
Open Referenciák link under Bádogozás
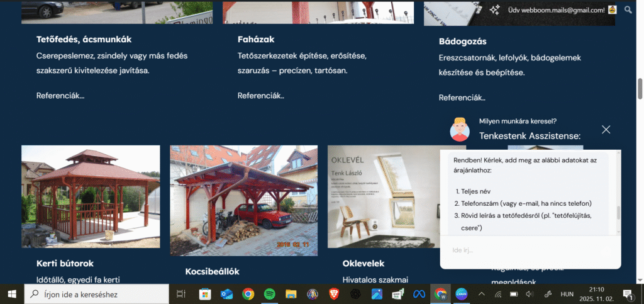click(x=462, y=98)
